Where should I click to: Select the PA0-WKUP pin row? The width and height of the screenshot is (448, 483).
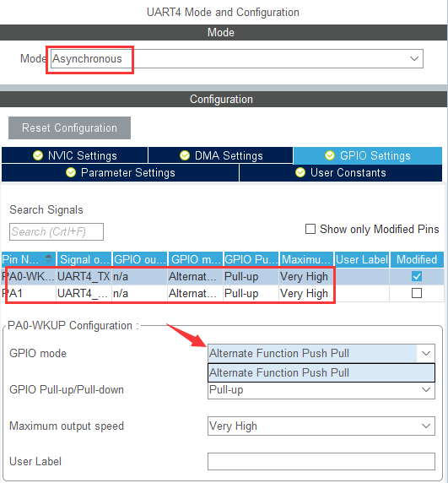[222, 277]
